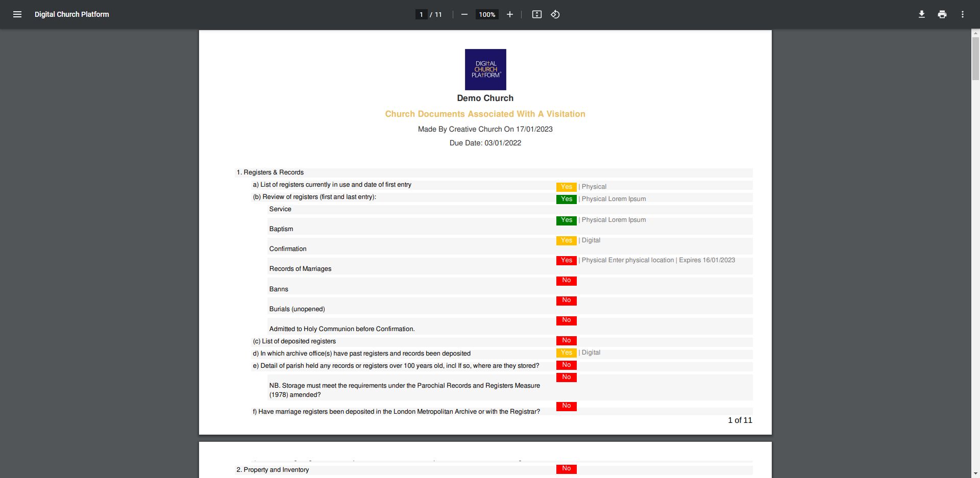Click the Service row label

pos(280,209)
